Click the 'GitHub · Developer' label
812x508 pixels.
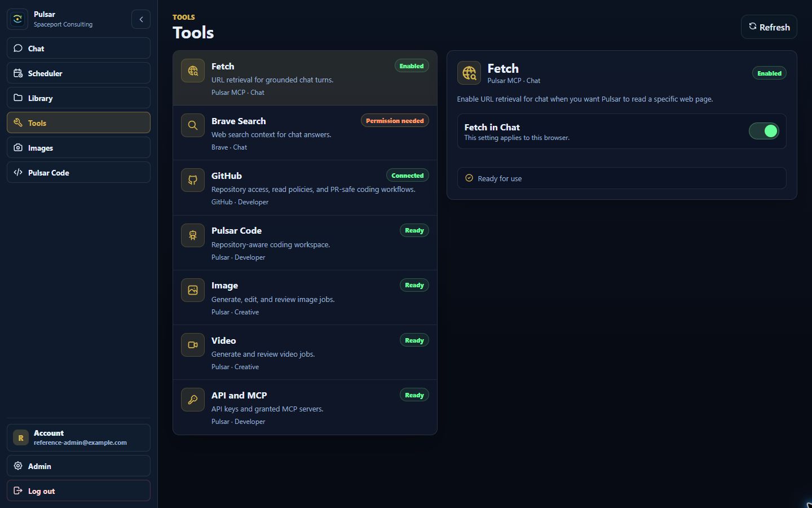point(240,202)
